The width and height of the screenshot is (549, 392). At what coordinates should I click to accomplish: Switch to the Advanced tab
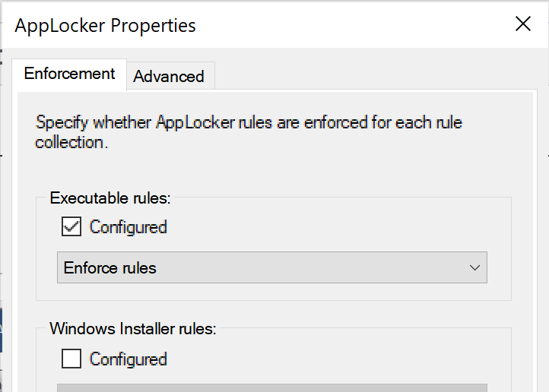pos(169,76)
